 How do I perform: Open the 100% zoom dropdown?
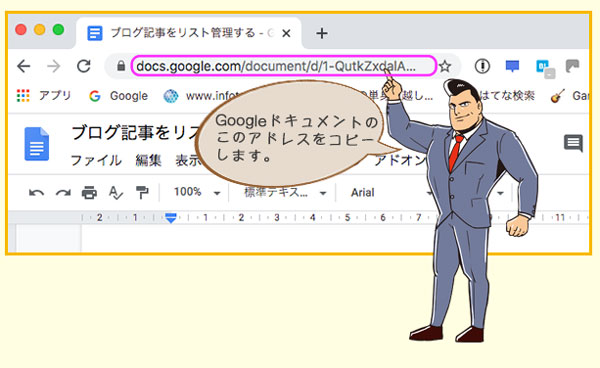[197, 192]
